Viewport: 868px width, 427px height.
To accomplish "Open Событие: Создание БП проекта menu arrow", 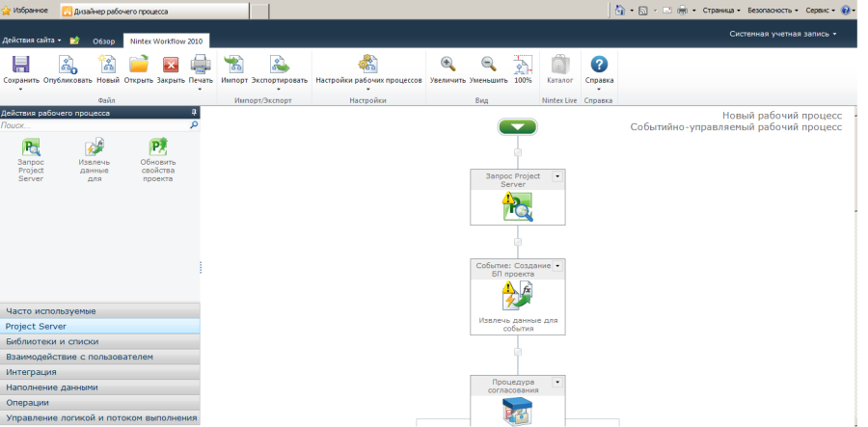I will point(557,266).
